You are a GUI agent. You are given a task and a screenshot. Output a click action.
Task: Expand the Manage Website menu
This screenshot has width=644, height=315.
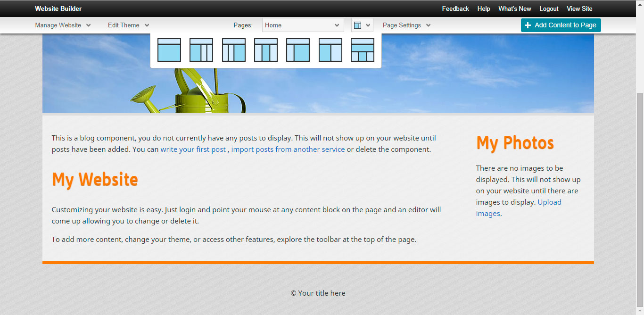(63, 25)
